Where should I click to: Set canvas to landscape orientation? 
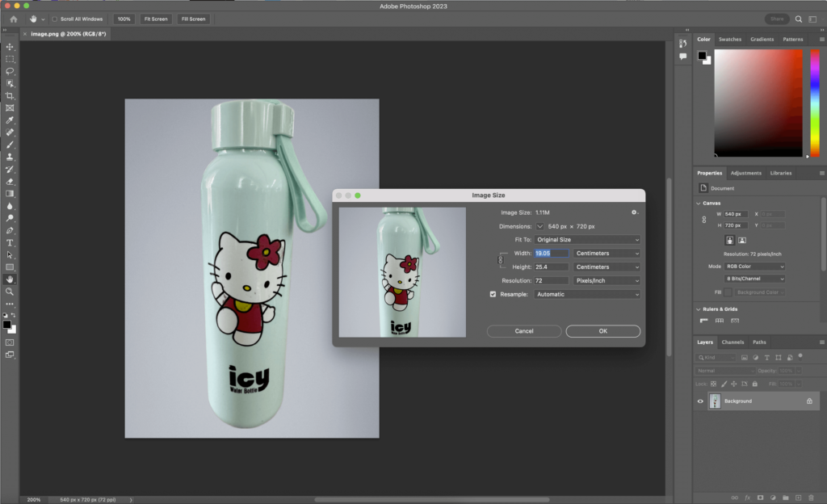pyautogui.click(x=742, y=241)
